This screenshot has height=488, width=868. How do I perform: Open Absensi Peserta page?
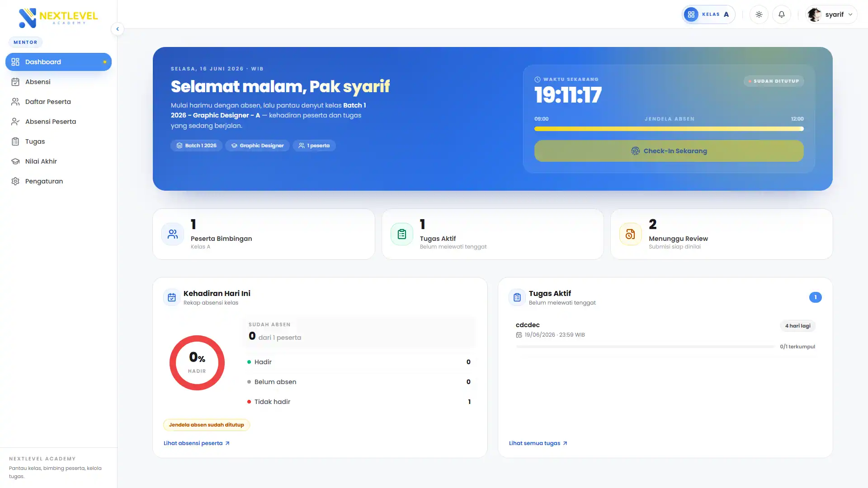58,122
